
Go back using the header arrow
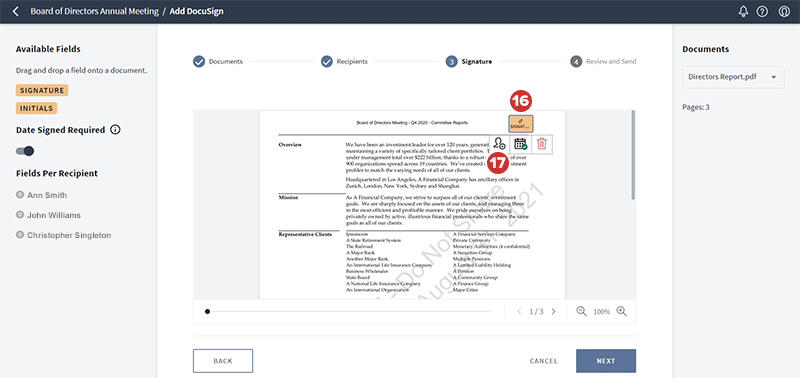tap(16, 11)
